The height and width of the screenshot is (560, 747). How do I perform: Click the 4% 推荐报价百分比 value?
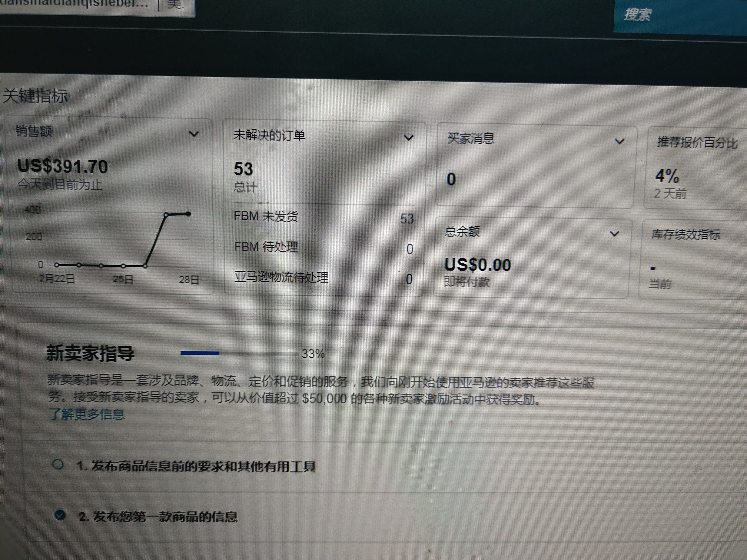pos(667,176)
